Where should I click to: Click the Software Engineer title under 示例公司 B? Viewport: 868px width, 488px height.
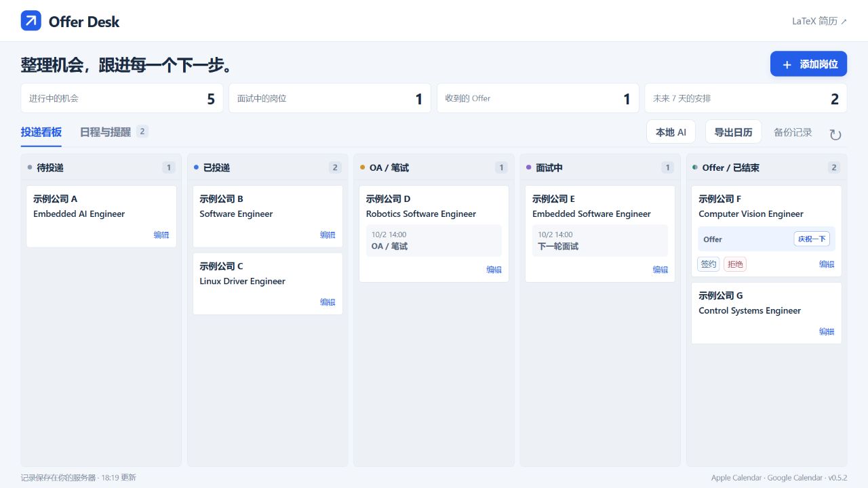pos(236,214)
